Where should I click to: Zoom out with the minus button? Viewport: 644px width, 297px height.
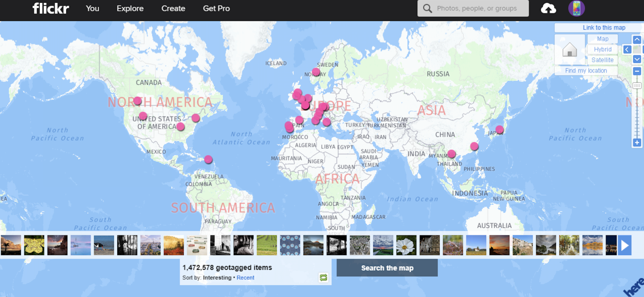pyautogui.click(x=637, y=71)
